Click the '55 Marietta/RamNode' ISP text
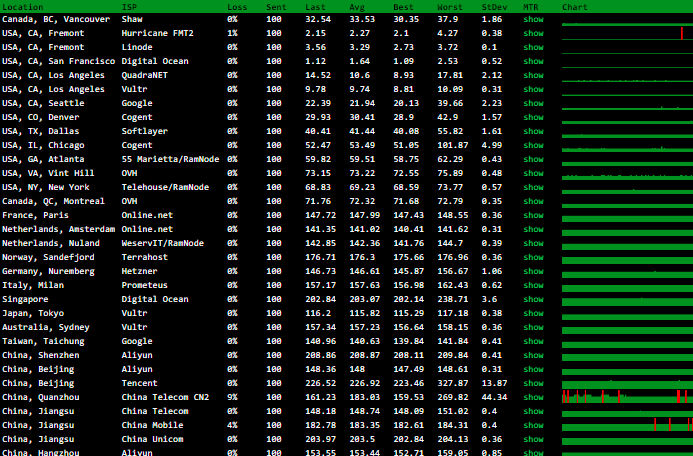Viewport: 693px width, 456px height. coord(171,159)
